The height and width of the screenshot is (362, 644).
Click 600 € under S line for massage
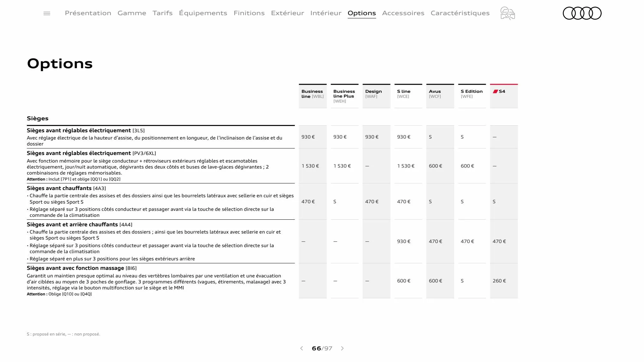(404, 281)
